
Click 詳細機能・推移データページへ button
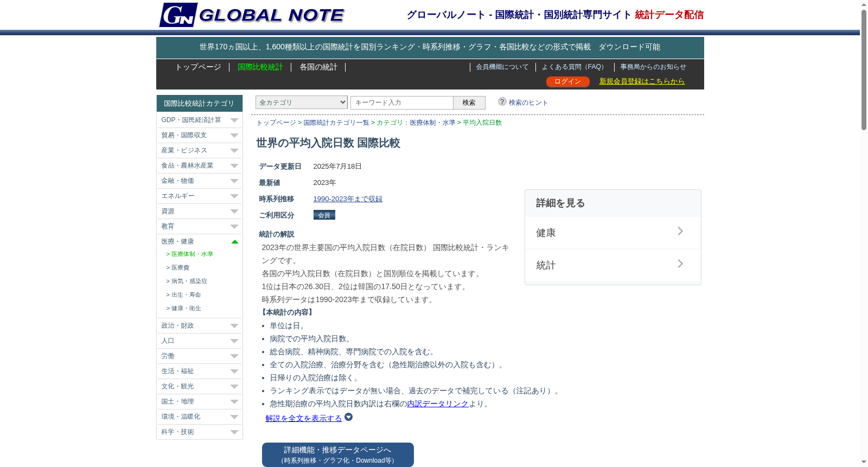coord(338,455)
